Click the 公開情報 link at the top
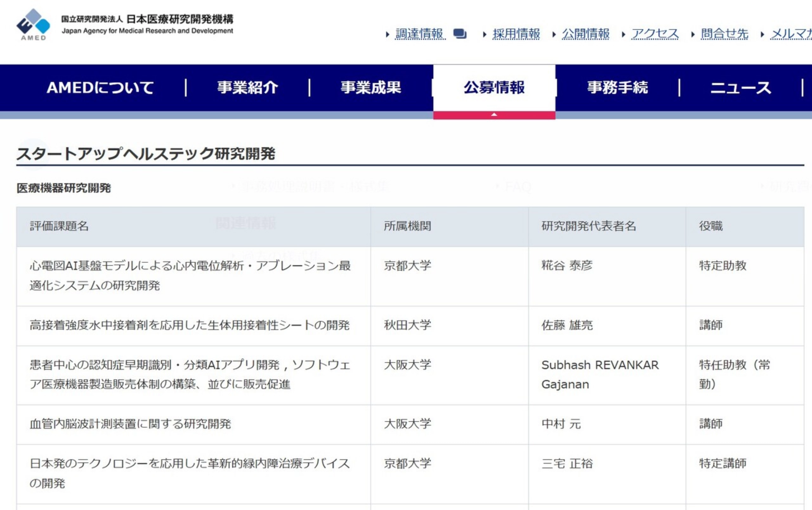 point(586,34)
